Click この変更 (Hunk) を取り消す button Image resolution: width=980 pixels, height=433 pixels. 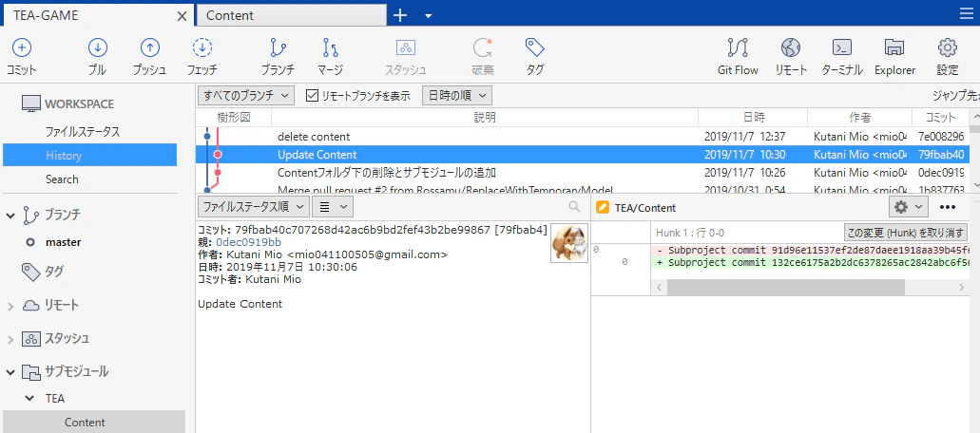(906, 233)
